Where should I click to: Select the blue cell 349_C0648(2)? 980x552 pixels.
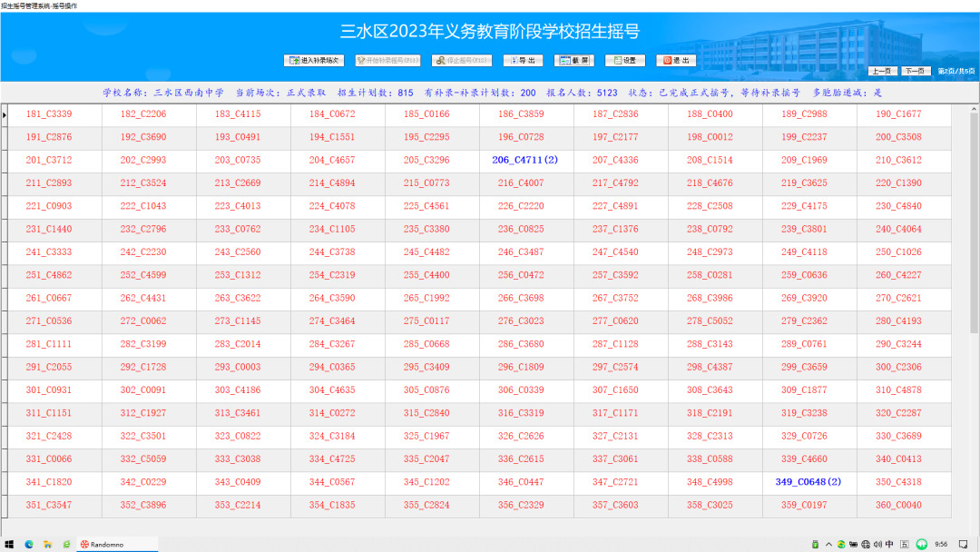point(808,482)
